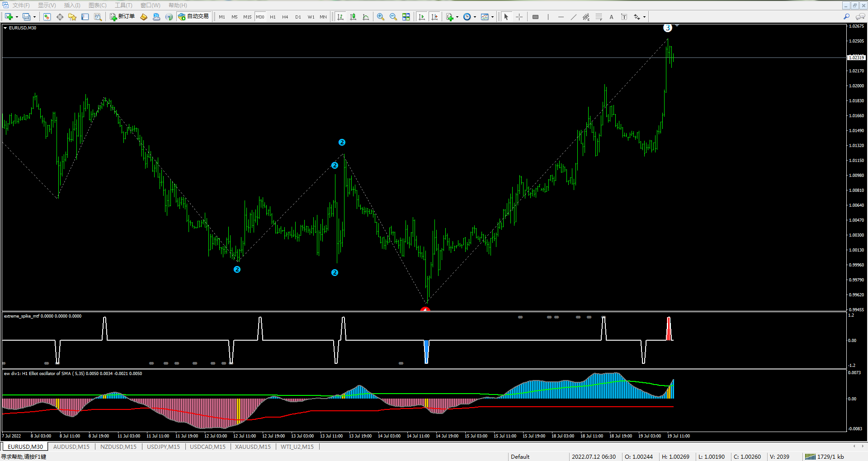Open the tile windows layout icon

pyautogui.click(x=406, y=17)
